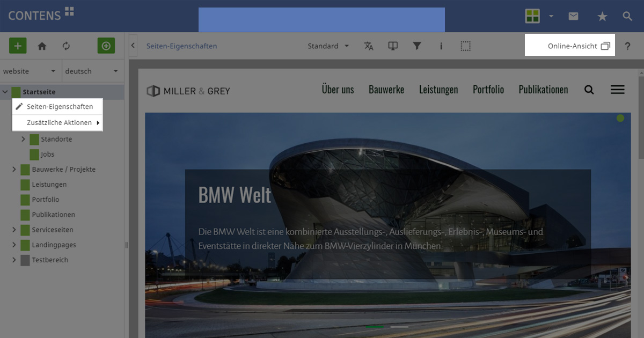Select Standorte in the page tree
The image size is (644, 338).
coord(56,139)
